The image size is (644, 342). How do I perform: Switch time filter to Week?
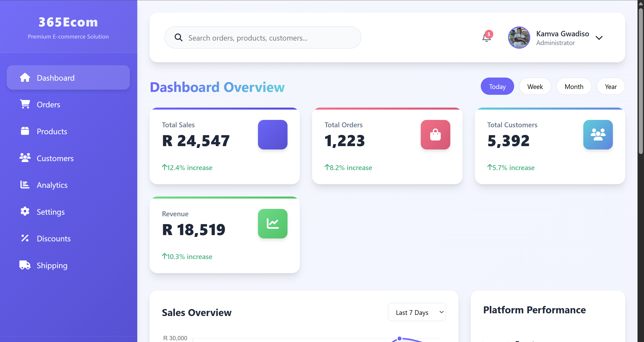[x=535, y=86]
